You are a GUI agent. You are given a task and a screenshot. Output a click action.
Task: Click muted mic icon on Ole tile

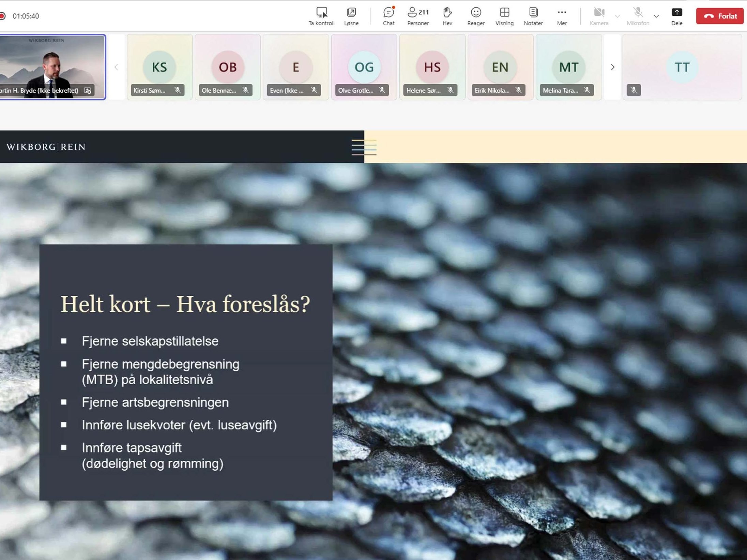pos(245,90)
